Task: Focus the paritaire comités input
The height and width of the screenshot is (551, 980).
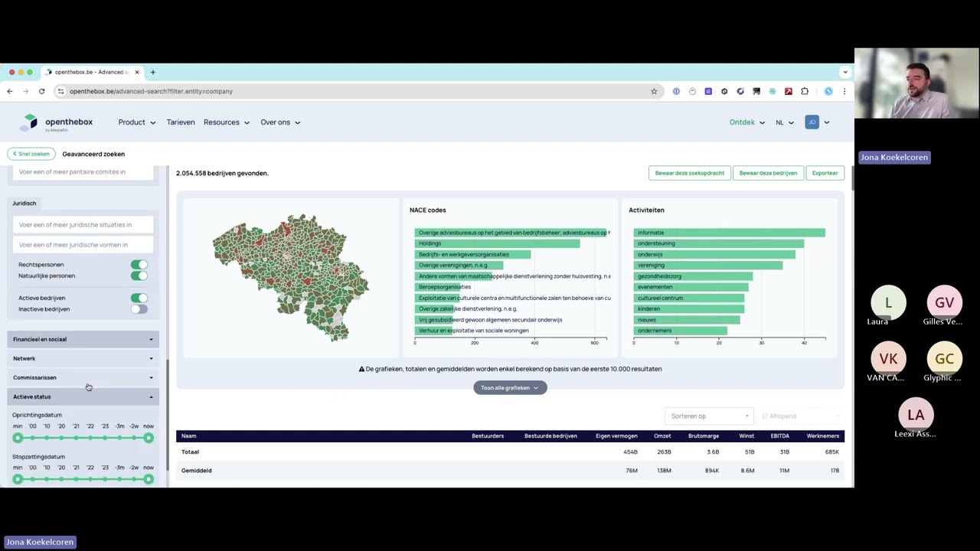Action: pyautogui.click(x=83, y=172)
